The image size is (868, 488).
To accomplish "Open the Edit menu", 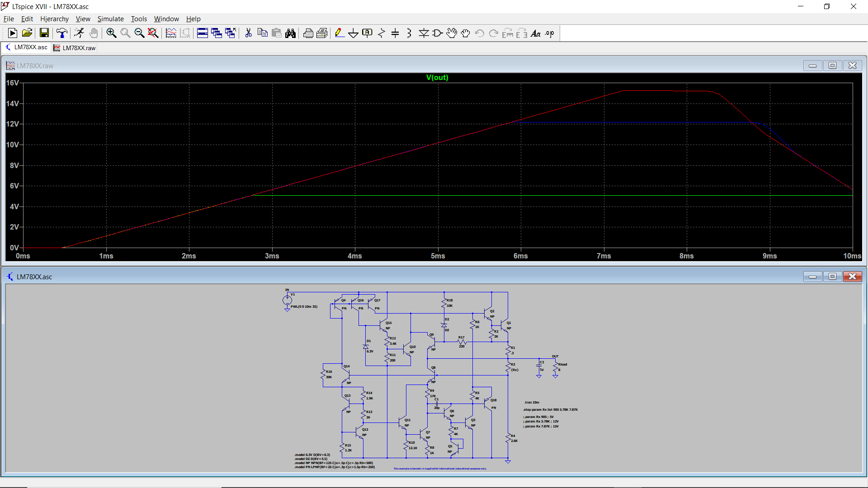I will coord(27,19).
